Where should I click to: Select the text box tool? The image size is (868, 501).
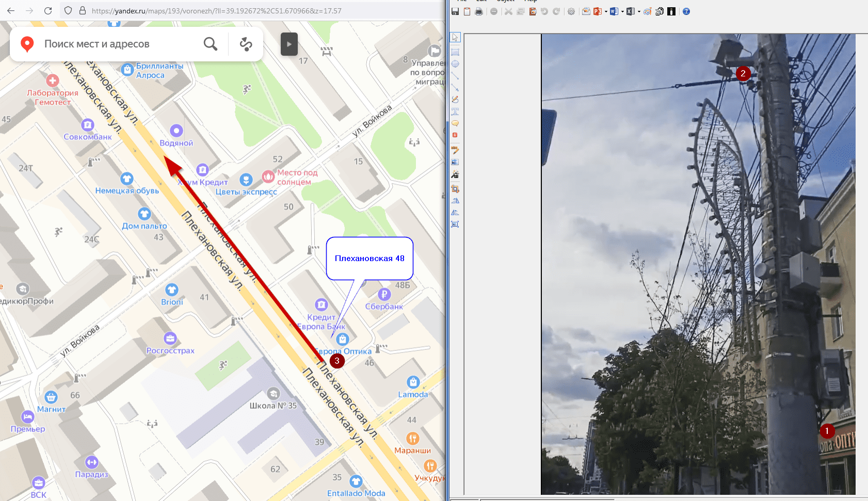455,111
